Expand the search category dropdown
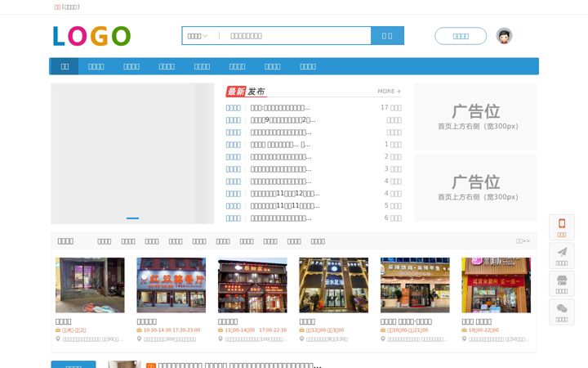 [198, 36]
